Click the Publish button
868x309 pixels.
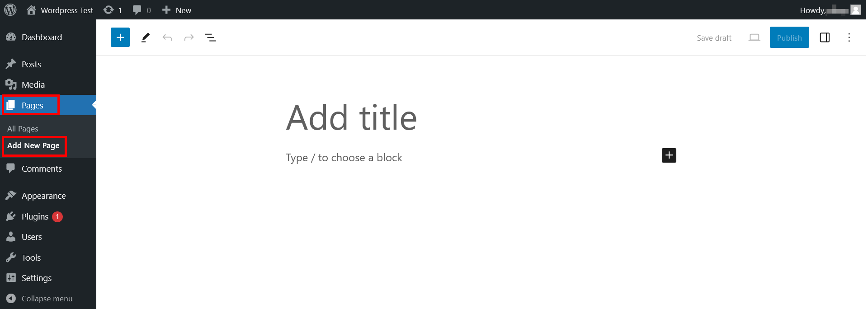(789, 37)
